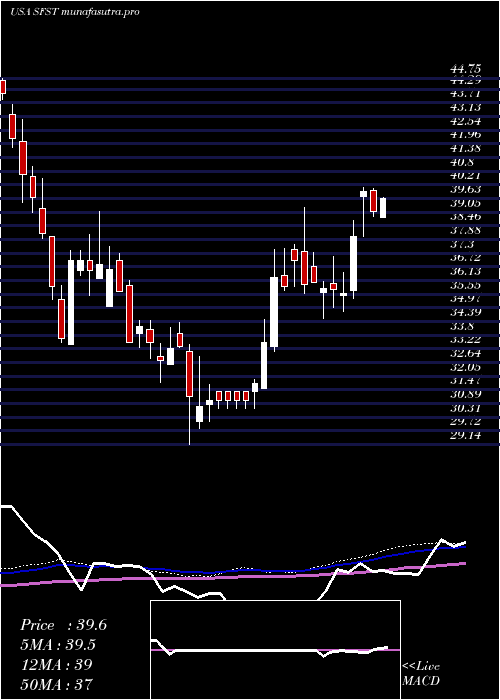Image resolution: width=500 pixels, height=700 pixels.
Task: Select the 39.05 price axis label
Action: tap(466, 203)
